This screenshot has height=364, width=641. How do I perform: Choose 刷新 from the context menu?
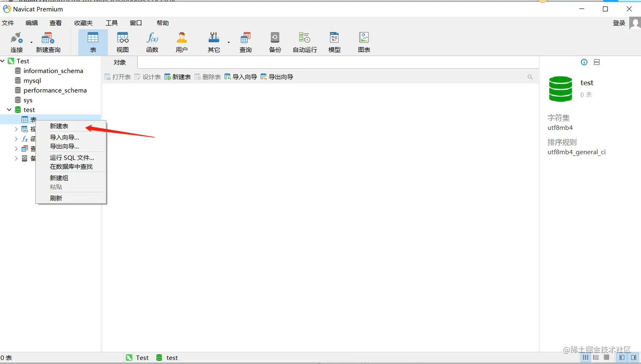[71, 198]
